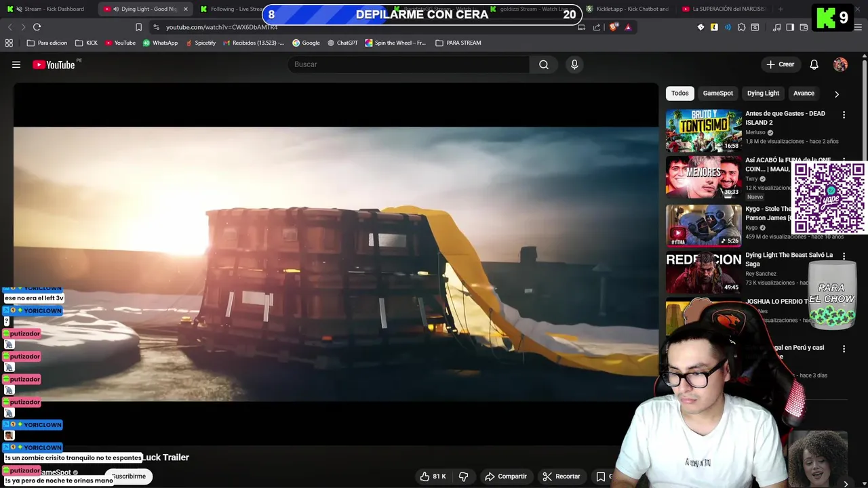Click the music note playlist icon

tap(776, 27)
